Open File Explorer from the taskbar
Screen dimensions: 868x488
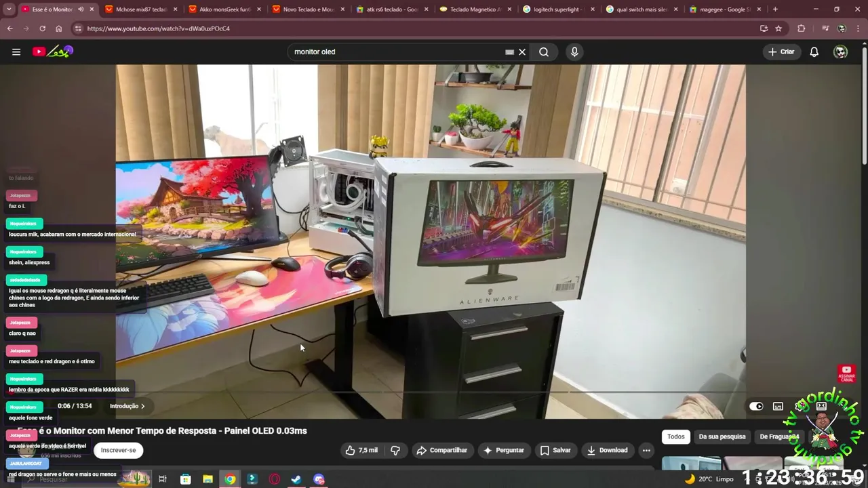[208, 479]
